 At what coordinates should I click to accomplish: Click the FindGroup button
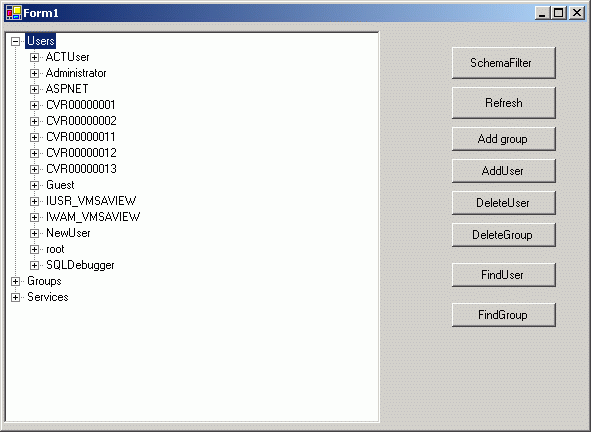(x=504, y=315)
